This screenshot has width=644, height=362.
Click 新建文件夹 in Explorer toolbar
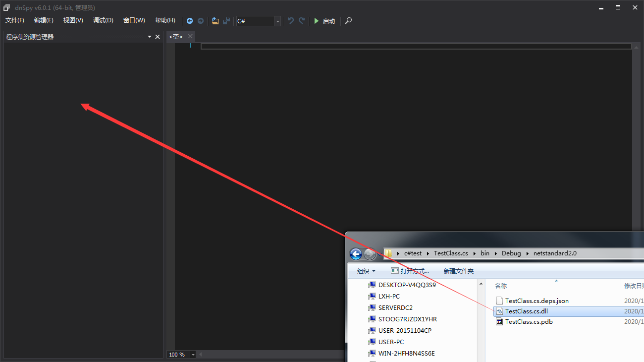[x=459, y=271]
